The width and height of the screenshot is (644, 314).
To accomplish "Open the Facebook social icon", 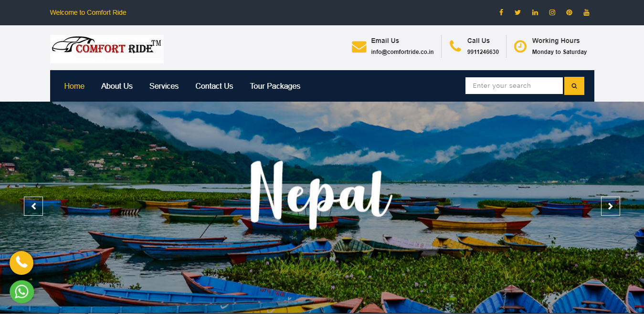I will coord(501,12).
